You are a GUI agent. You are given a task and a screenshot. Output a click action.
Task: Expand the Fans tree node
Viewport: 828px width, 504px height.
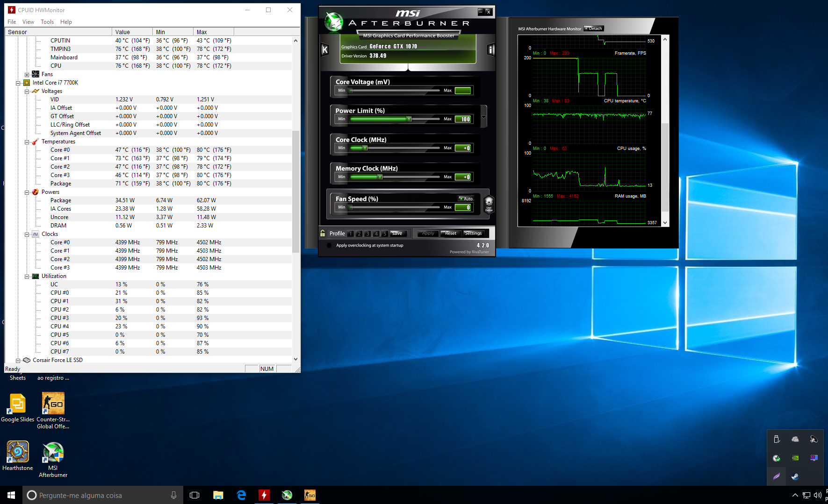(x=27, y=74)
